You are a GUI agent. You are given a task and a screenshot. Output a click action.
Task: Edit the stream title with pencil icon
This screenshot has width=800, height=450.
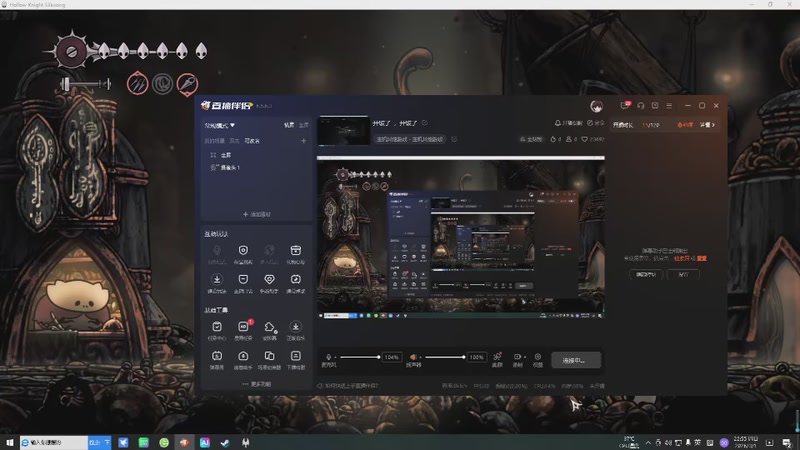coord(425,123)
